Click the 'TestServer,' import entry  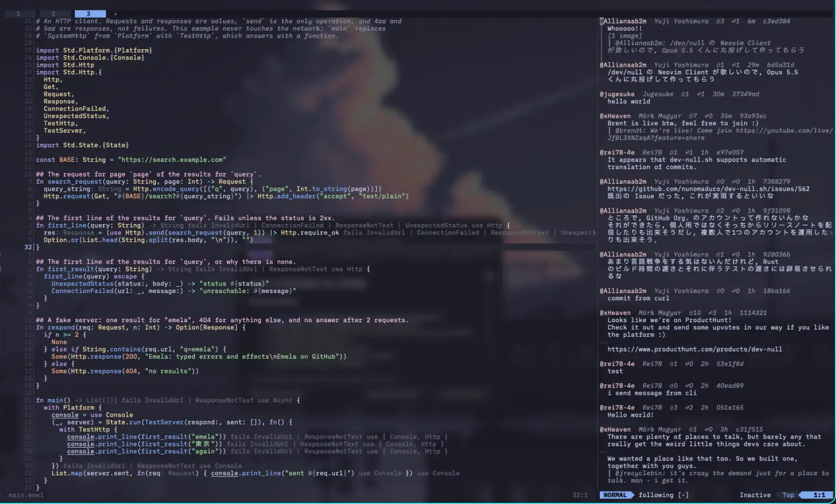click(x=65, y=131)
